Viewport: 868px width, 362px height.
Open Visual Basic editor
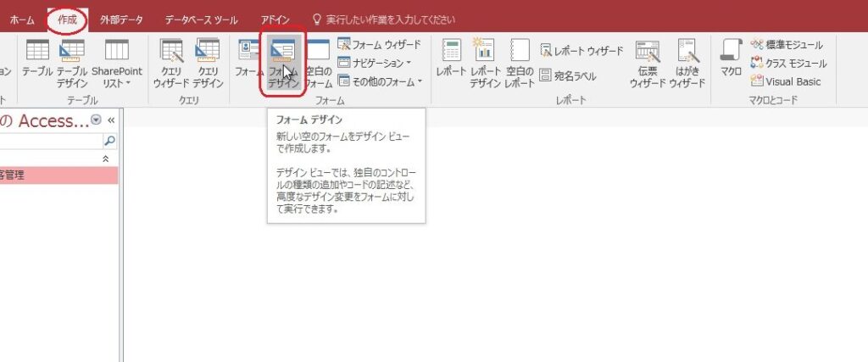tap(787, 81)
